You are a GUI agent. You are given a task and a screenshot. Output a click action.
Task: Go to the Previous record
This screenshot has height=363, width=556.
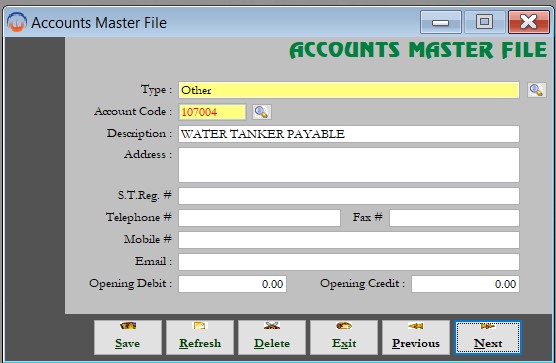pos(416,337)
